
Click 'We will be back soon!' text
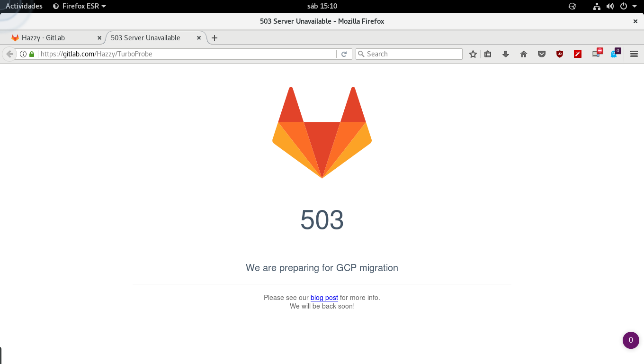(322, 306)
